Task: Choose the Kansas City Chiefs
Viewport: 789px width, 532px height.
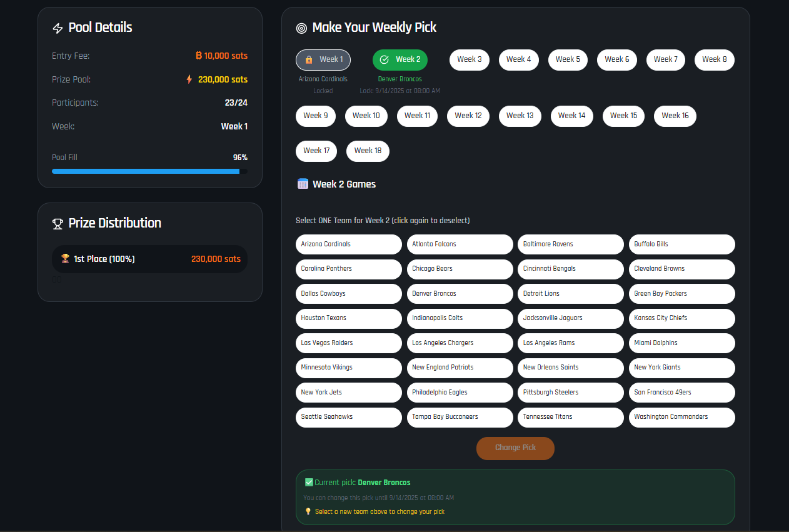Action: 682,318
